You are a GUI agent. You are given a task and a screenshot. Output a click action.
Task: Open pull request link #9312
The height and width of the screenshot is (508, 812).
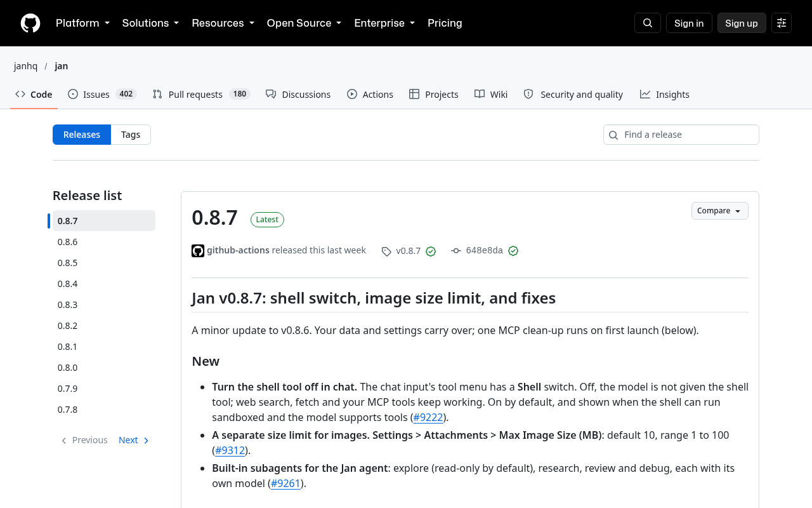click(x=230, y=450)
